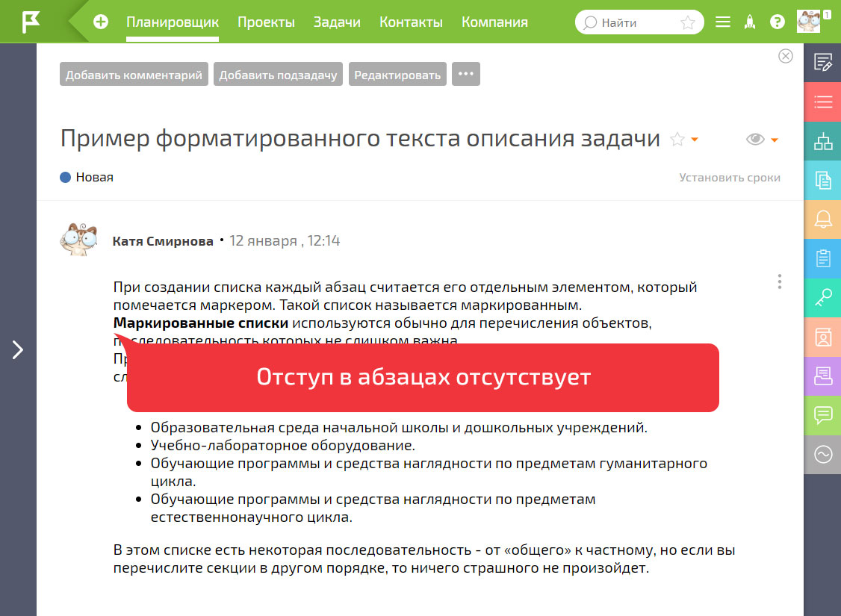Click the Установить сроки link

730,178
